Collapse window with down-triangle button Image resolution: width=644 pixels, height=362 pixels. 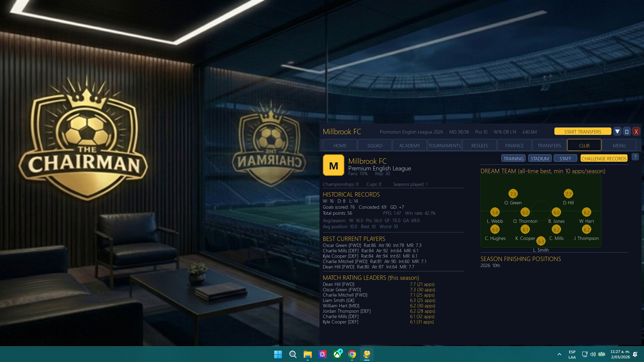tap(617, 132)
